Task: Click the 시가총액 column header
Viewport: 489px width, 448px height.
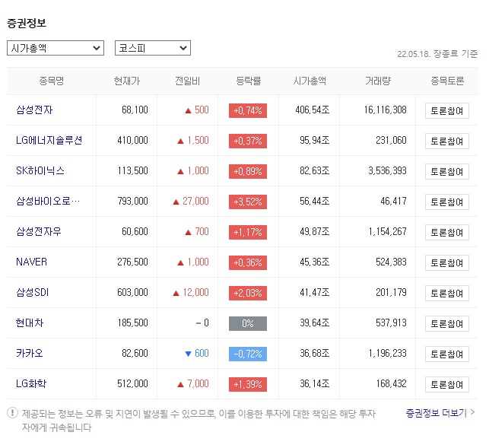Action: point(310,81)
